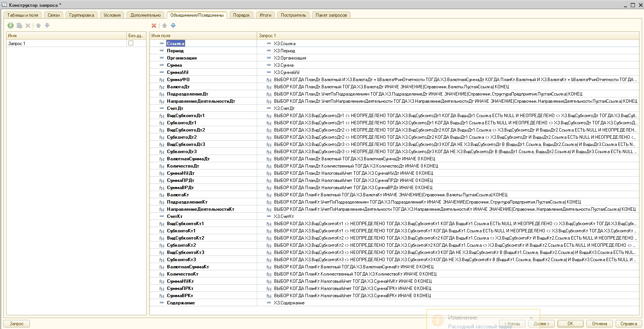Click the f(x) icon beside КоличествоДт
644x329 pixels.
click(162, 166)
